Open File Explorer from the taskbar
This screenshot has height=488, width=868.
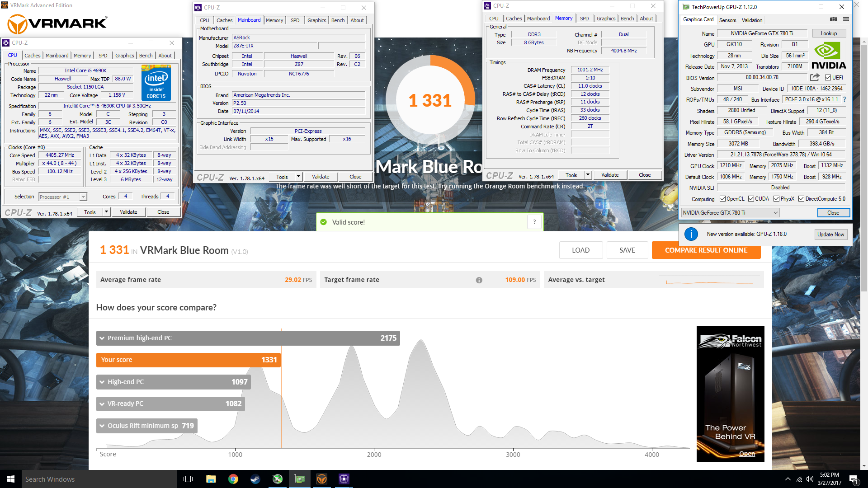211,479
